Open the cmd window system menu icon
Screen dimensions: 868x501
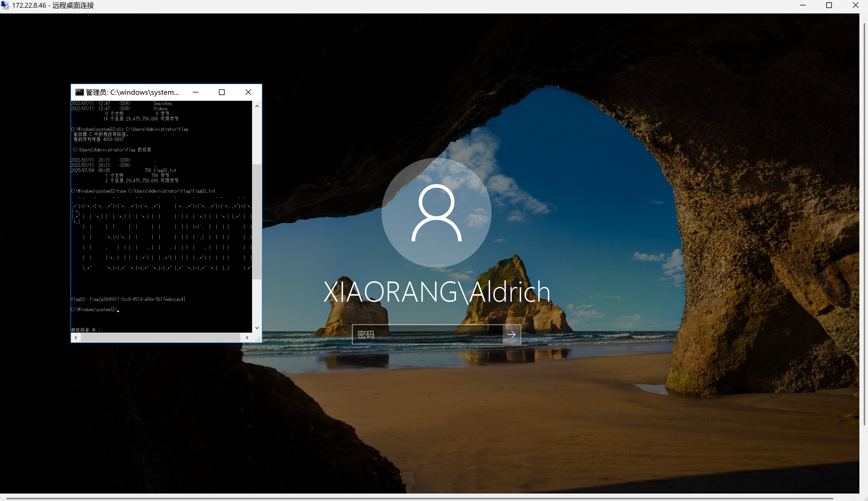click(80, 92)
